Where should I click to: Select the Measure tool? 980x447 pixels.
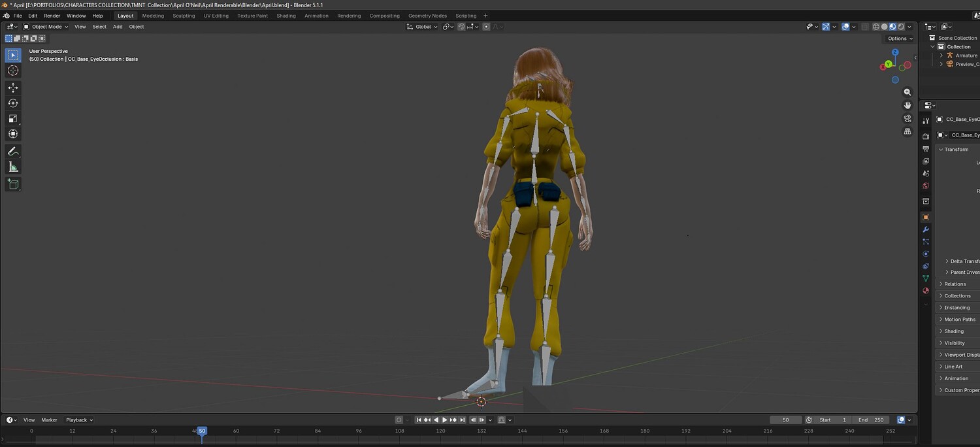coord(13,167)
